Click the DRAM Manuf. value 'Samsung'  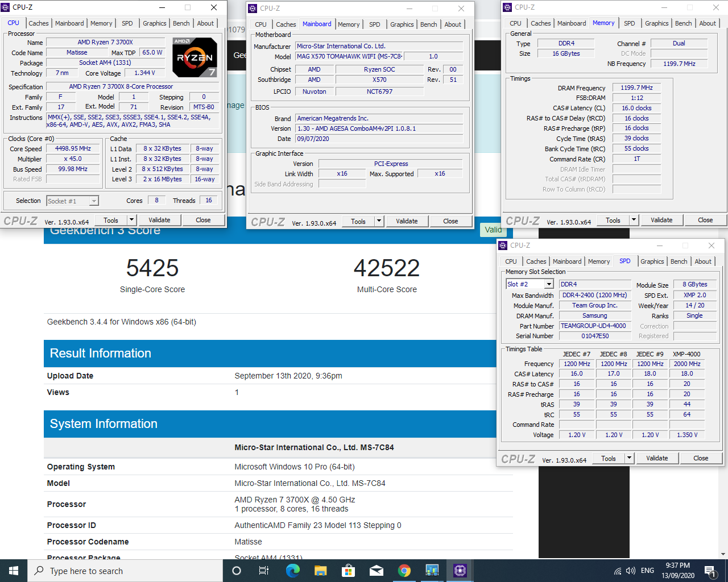point(595,315)
